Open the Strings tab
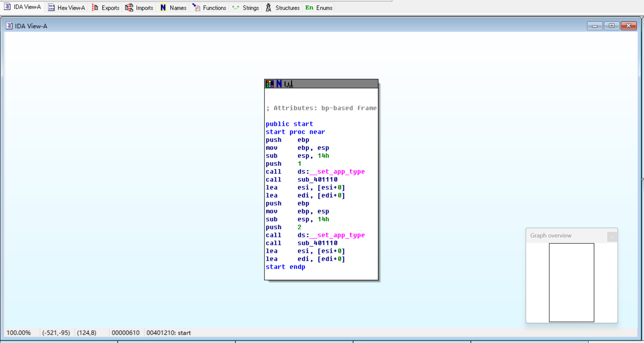The width and height of the screenshot is (644, 343). [x=245, y=8]
